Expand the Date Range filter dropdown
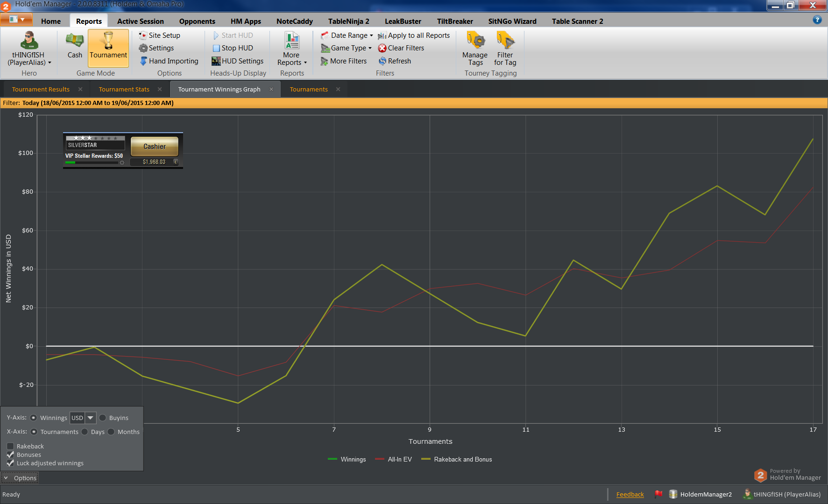Image resolution: width=828 pixels, height=504 pixels. tap(371, 35)
